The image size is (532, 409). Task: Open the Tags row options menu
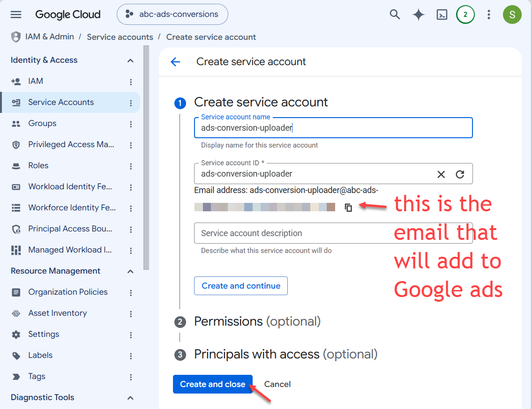pyautogui.click(x=131, y=377)
